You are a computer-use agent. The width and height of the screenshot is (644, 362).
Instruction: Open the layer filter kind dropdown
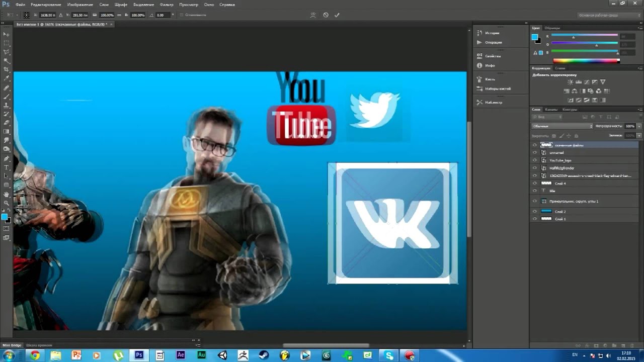pyautogui.click(x=547, y=117)
